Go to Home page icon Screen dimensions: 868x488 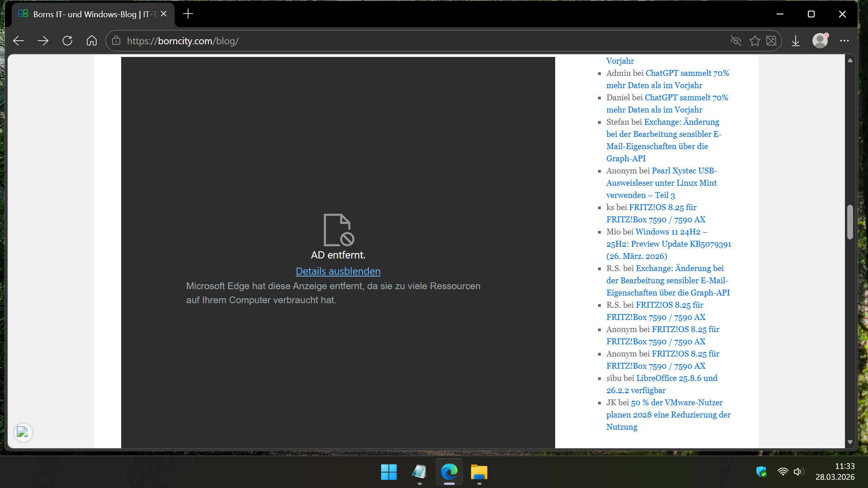click(x=92, y=41)
